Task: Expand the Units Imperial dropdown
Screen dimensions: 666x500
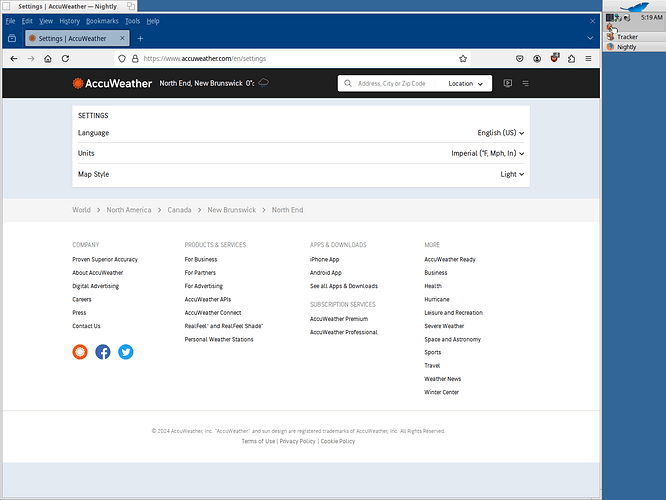Action: (488, 153)
